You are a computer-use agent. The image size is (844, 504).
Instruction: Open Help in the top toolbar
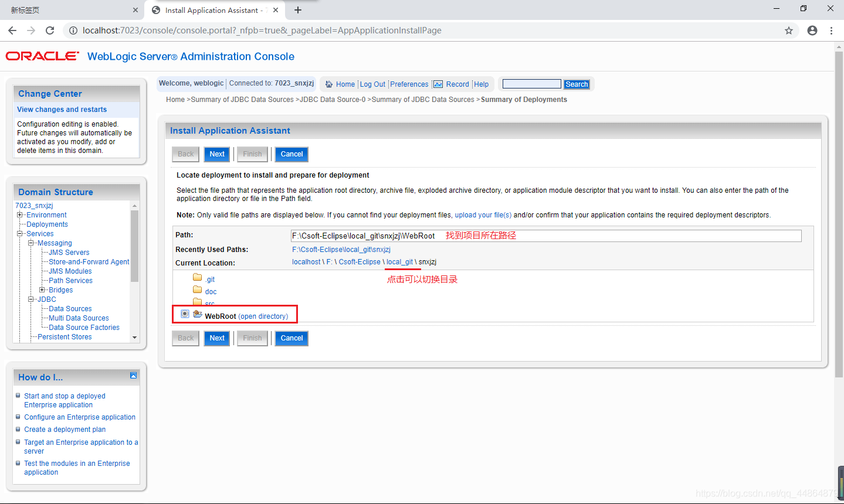click(x=482, y=84)
